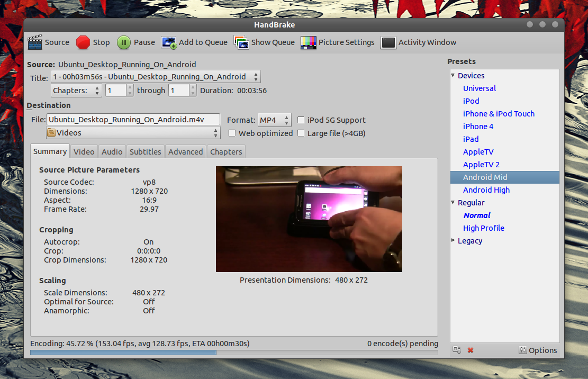Click the Source toolbar label
Screen dimensions: 588x379
tap(57, 42)
